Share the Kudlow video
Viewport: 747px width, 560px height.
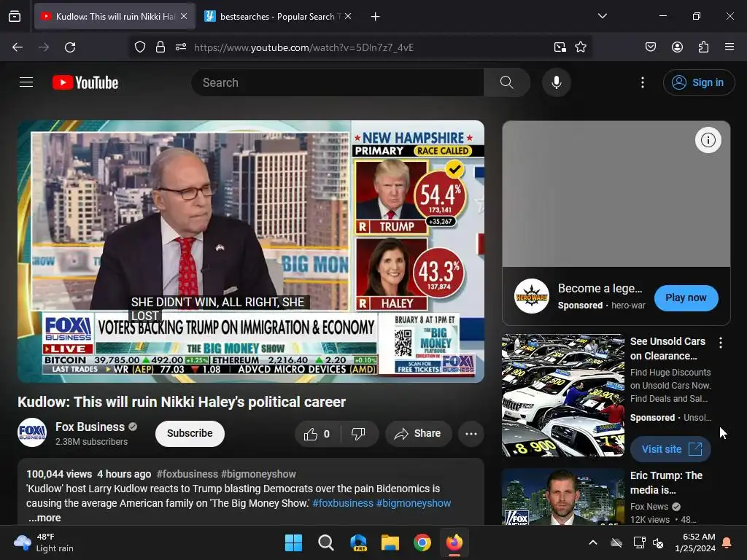(418, 434)
